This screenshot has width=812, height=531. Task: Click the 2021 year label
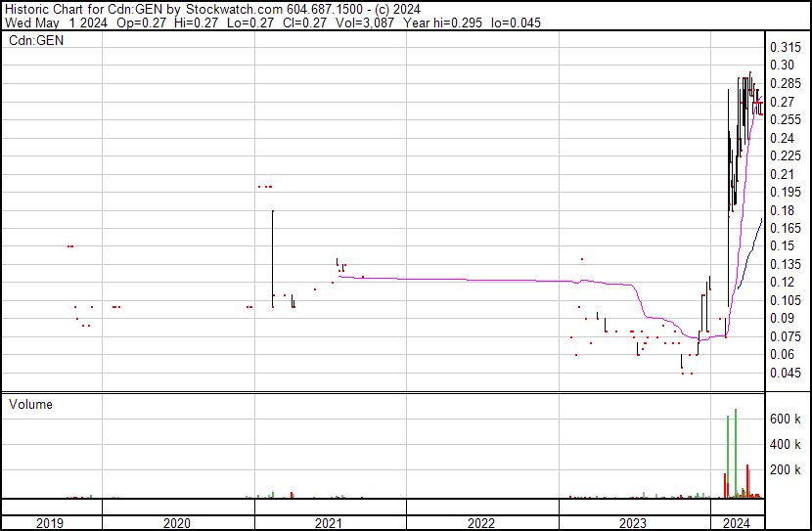(329, 523)
